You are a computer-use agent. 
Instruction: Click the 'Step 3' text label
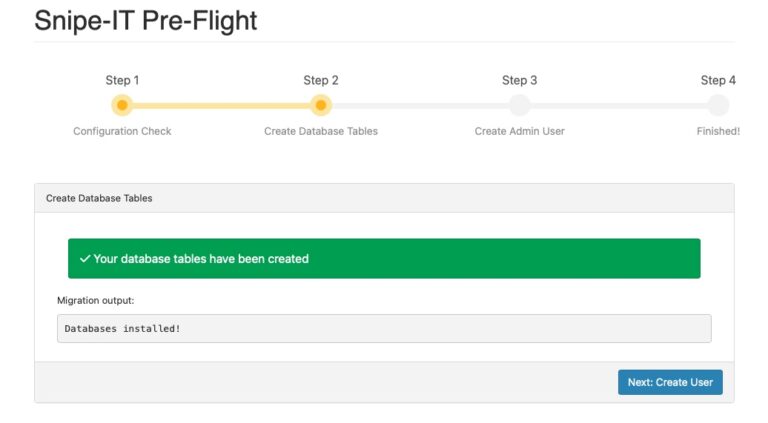[519, 80]
